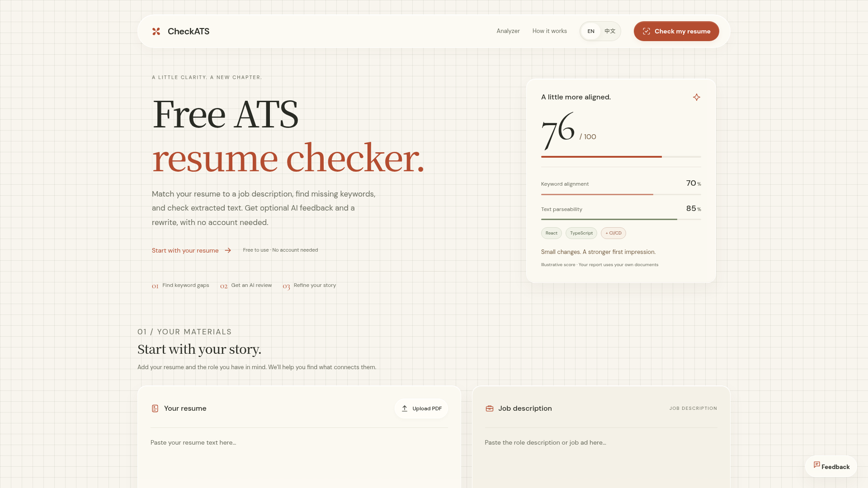Click the Check my resume button
Image resolution: width=868 pixels, height=488 pixels.
(x=676, y=31)
